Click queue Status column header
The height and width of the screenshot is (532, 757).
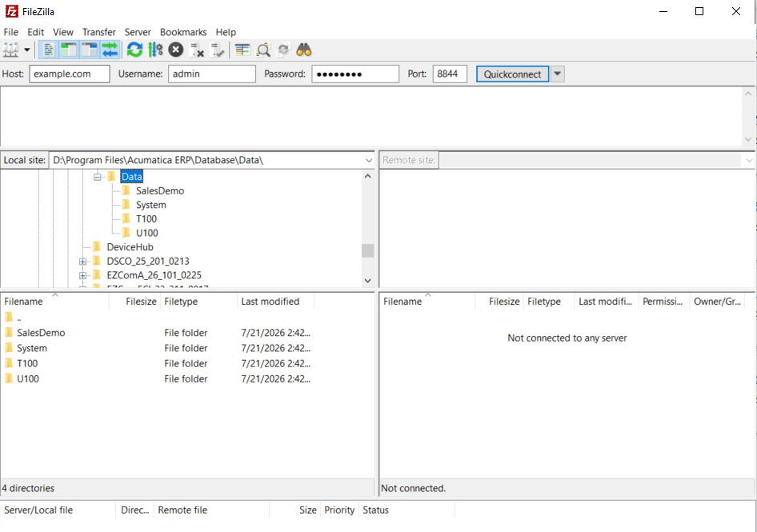407,510
